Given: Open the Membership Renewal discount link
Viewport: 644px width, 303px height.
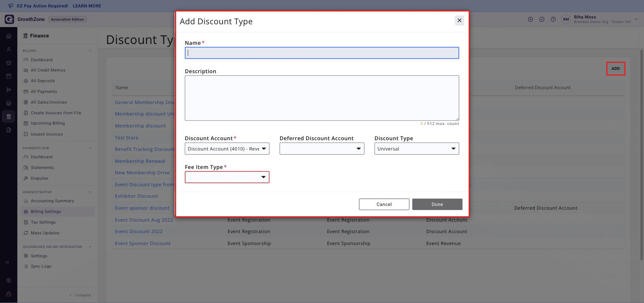Looking at the screenshot, I should click(140, 161).
